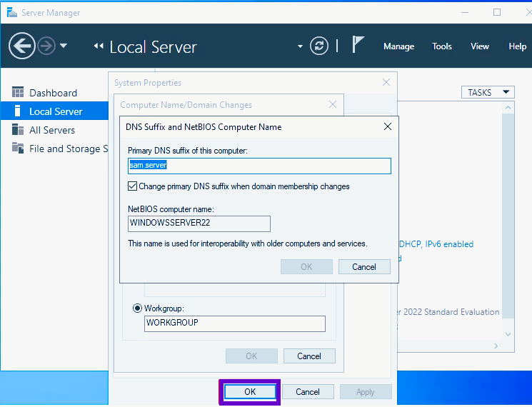Close the System Properties dialog
Screen dimensions: 532x407
pyautogui.click(x=386, y=82)
